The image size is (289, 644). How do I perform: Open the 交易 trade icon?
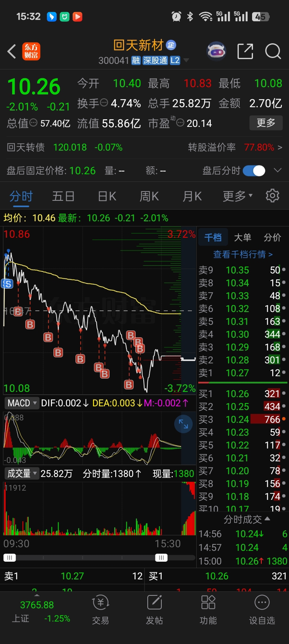tap(100, 609)
